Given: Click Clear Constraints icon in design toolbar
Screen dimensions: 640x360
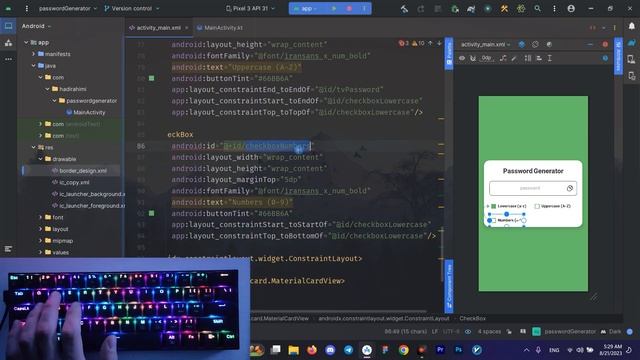Looking at the screenshot, I should pyautogui.click(x=503, y=58).
